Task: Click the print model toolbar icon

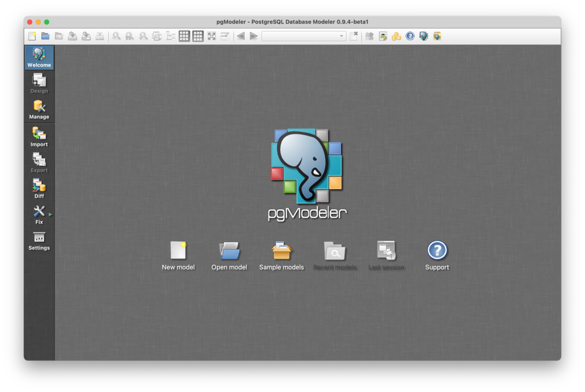Action: click(x=99, y=36)
